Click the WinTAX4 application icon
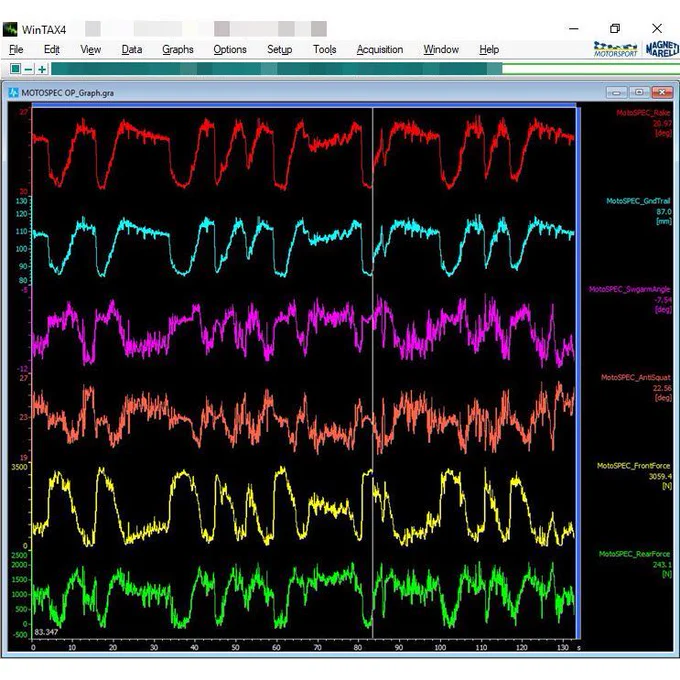The height and width of the screenshot is (680, 680). [10, 29]
